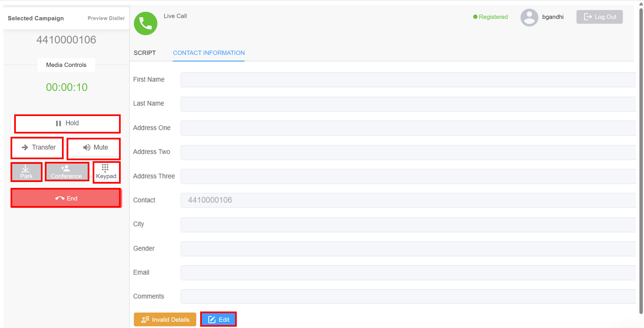
Task: Put the current call on Hold
Action: (x=67, y=123)
